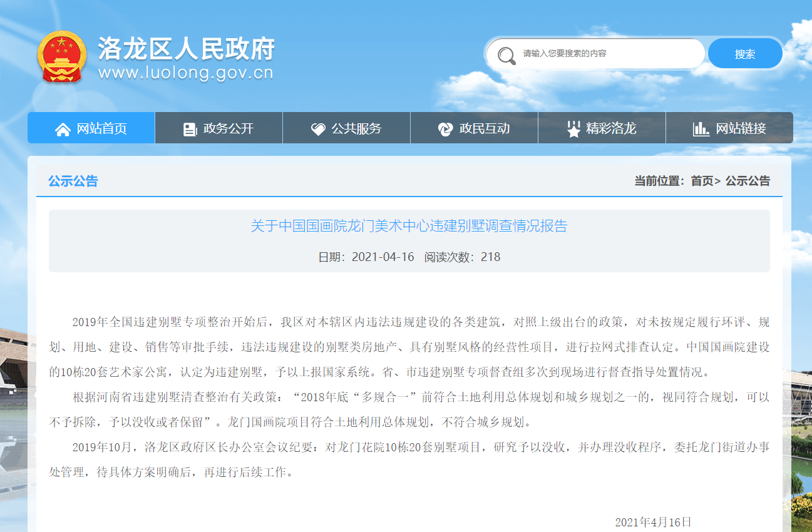Screen dimensions: 812x532
Task: Click the closing date 2021年4月16日
Action: point(653,522)
